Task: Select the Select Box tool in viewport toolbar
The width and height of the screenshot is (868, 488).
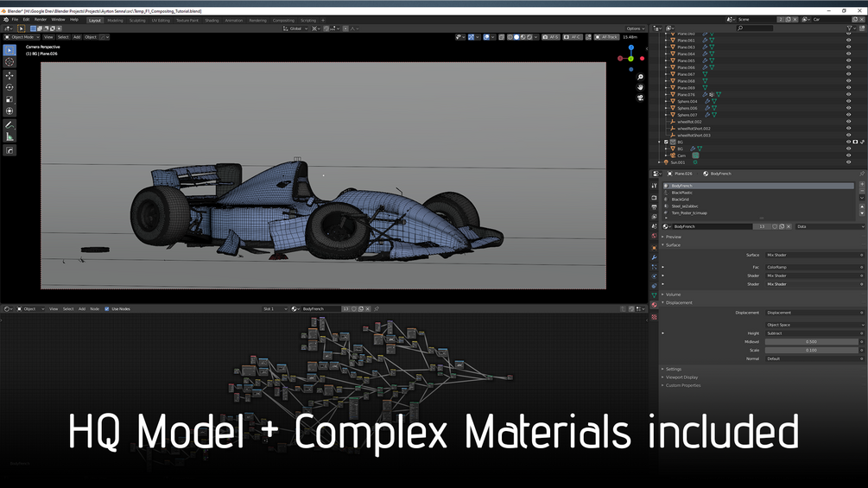Action: coord(10,50)
